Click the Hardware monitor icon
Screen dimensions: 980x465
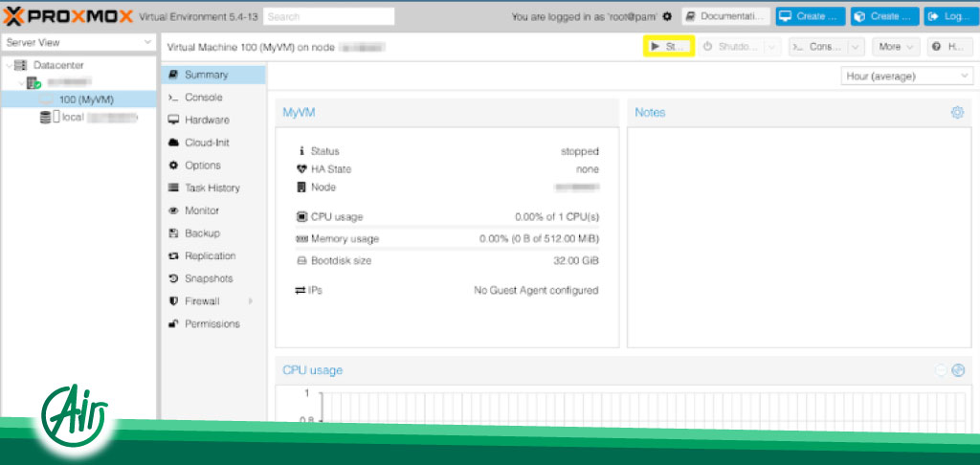(x=173, y=120)
